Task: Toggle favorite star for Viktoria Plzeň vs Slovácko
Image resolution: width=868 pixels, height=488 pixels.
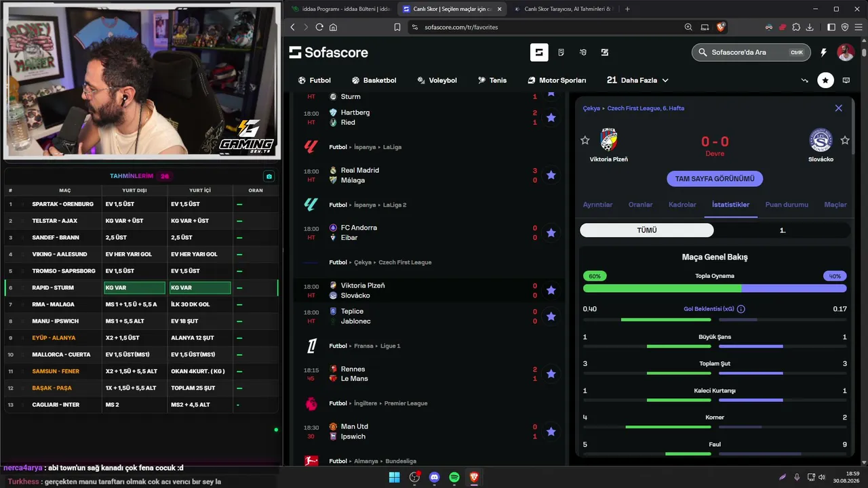Action: pos(551,290)
